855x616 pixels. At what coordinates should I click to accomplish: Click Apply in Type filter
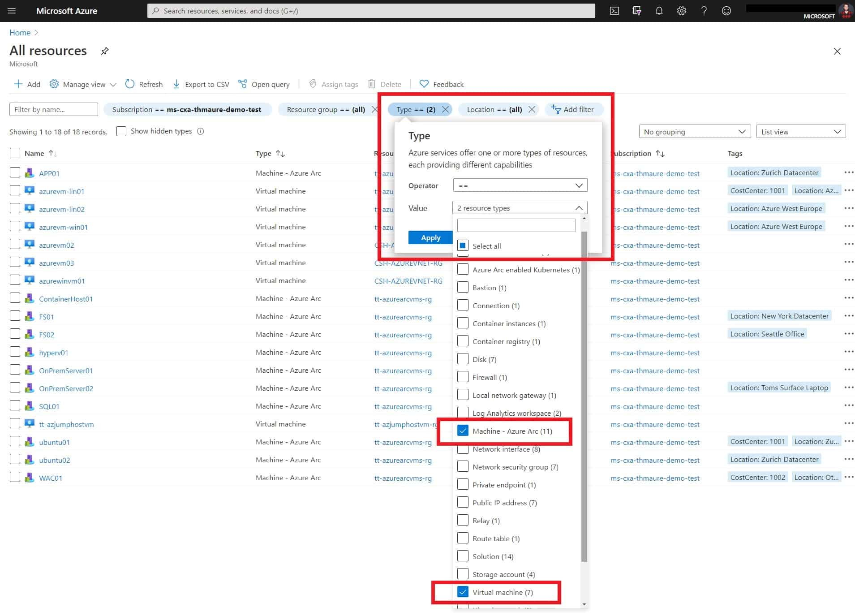click(430, 237)
